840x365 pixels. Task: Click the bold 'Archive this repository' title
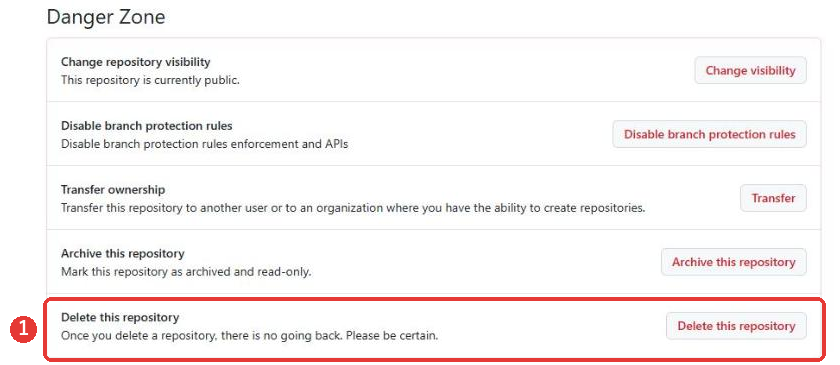(123, 254)
